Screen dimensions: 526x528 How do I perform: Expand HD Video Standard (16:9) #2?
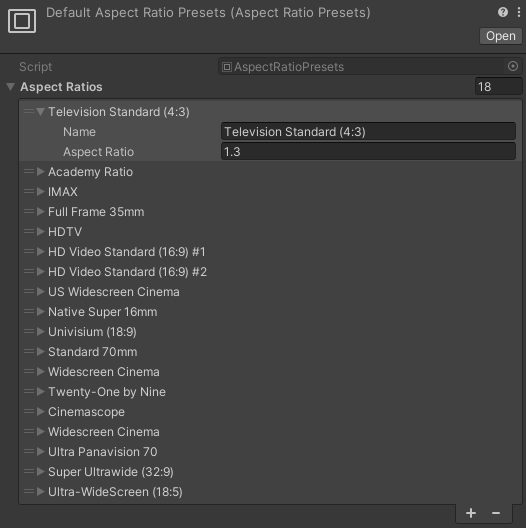pos(41,272)
